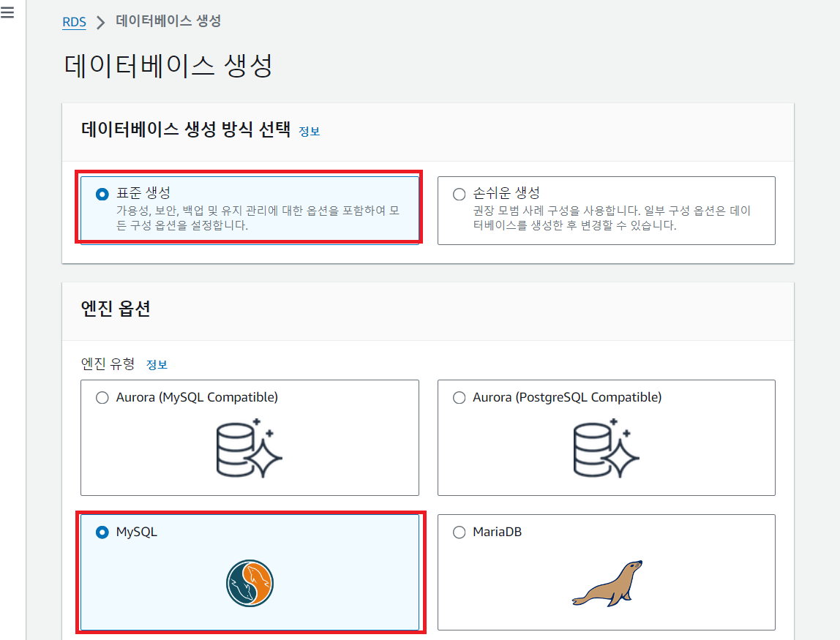Click the 엔진 옵션 section heading
Viewport: 840px width, 640px height.
(x=116, y=309)
